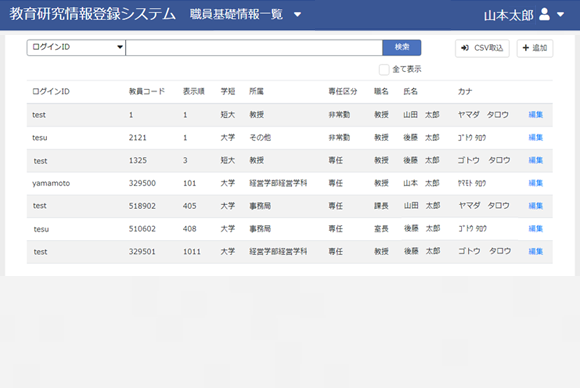Click the CSV取込 import button
Image resolution: width=580 pixels, height=388 pixels.
click(482, 48)
